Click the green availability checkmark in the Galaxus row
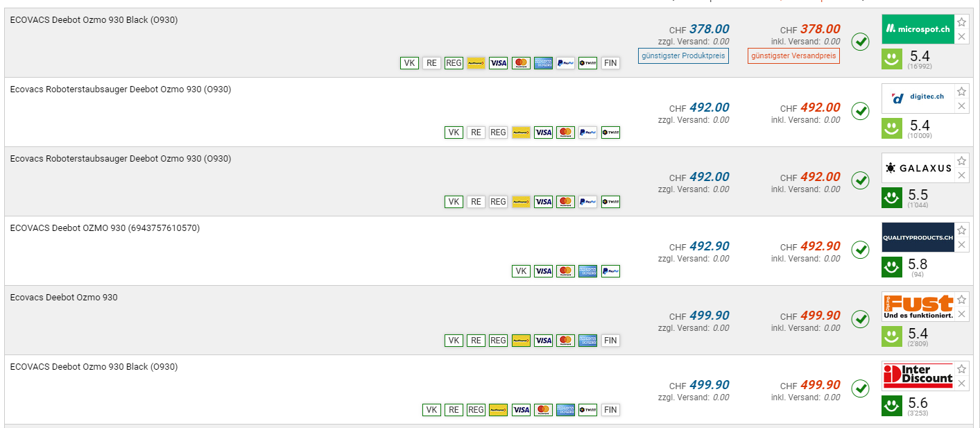Viewport: 980px width, 428px height. coord(861,180)
